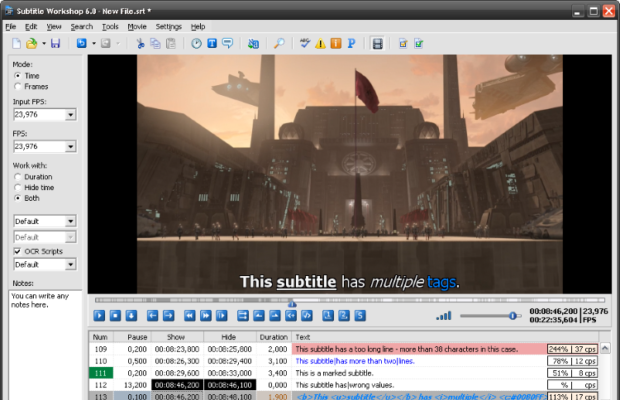Viewport: 620px width, 400px height.
Task: Click the blue 1 marker button
Action: click(328, 315)
